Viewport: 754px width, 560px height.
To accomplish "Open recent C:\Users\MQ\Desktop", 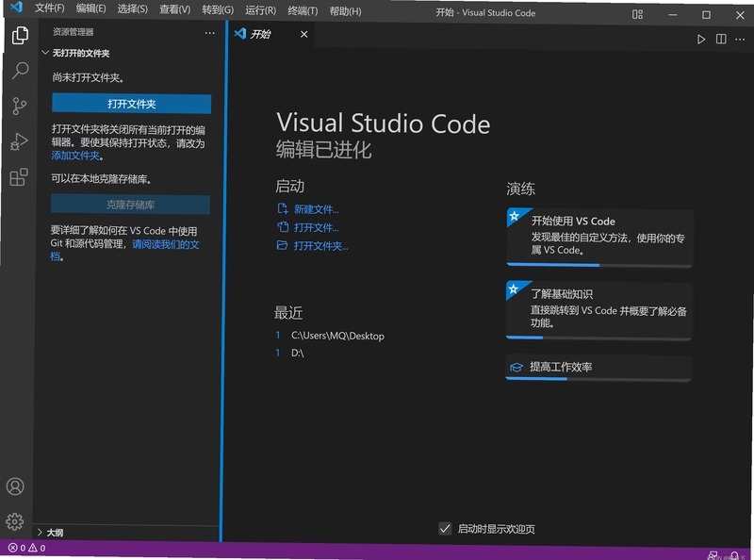I will click(x=337, y=336).
